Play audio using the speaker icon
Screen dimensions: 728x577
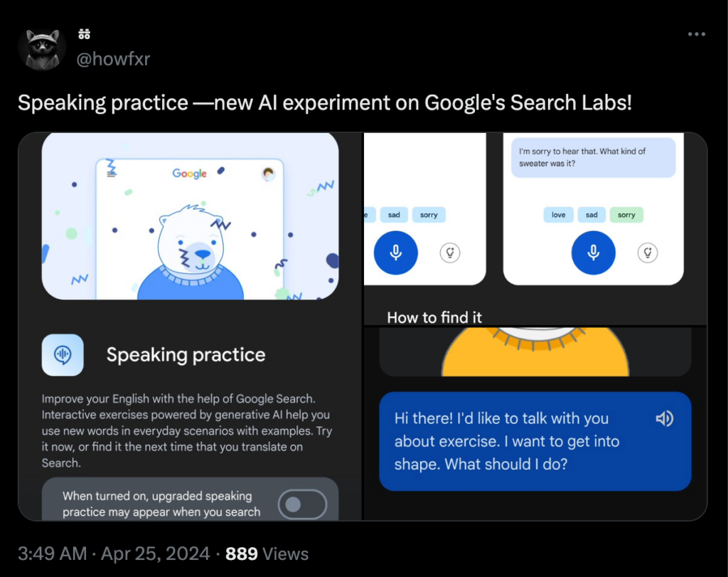point(664,419)
